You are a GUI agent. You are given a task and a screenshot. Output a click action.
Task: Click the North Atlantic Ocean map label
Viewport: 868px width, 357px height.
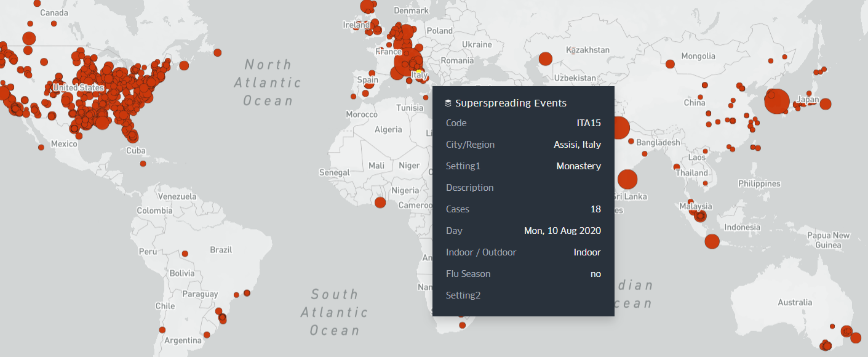pyautogui.click(x=268, y=82)
